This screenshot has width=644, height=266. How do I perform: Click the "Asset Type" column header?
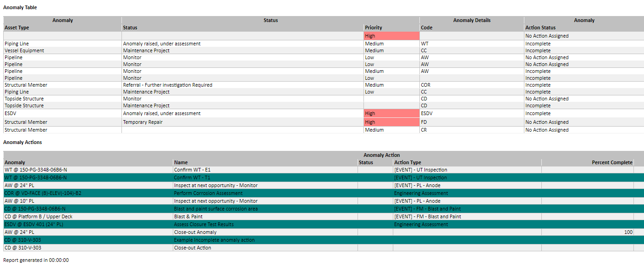(x=17, y=28)
